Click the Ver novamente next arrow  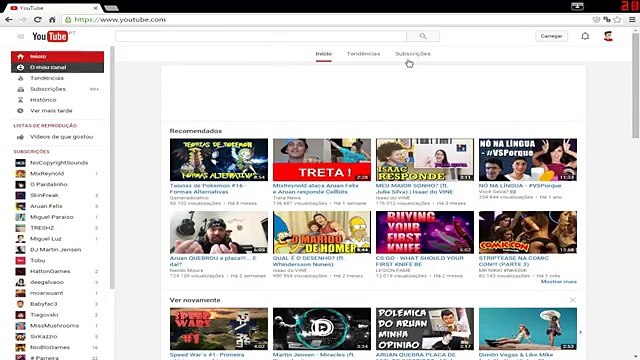click(580, 332)
